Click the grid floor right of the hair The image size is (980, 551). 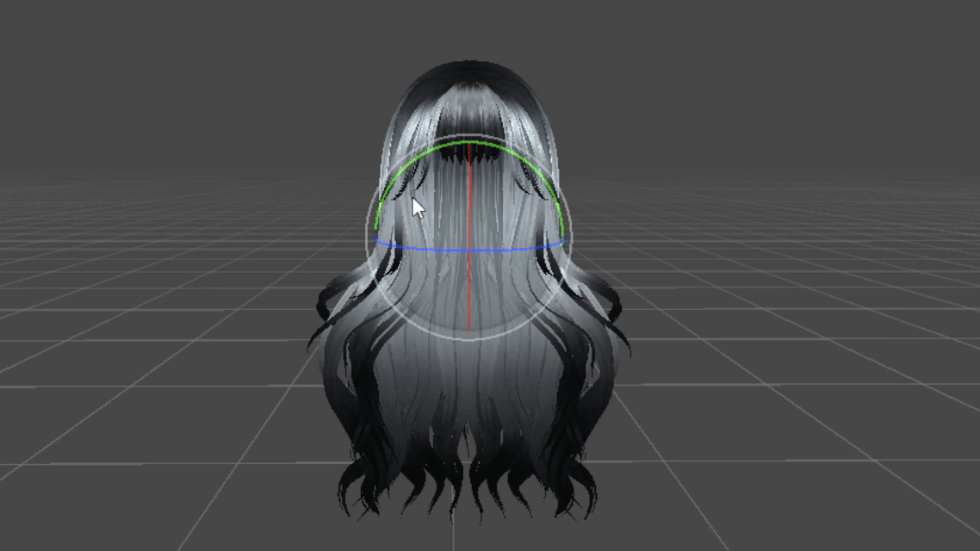coord(775,344)
